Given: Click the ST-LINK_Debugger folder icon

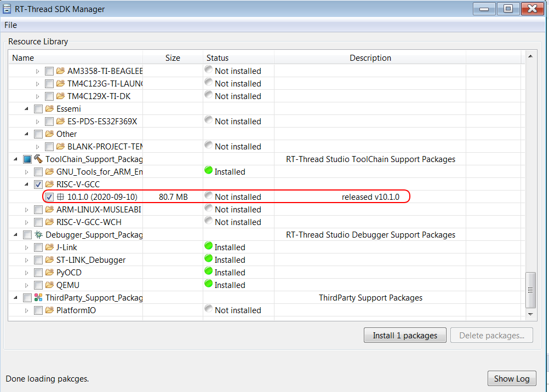Looking at the screenshot, I should 49,260.
